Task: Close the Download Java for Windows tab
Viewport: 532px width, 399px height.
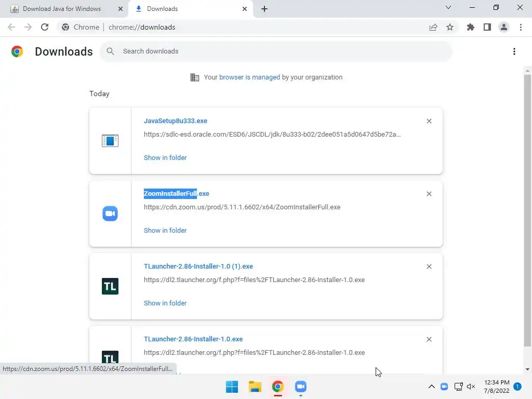Action: click(x=121, y=9)
